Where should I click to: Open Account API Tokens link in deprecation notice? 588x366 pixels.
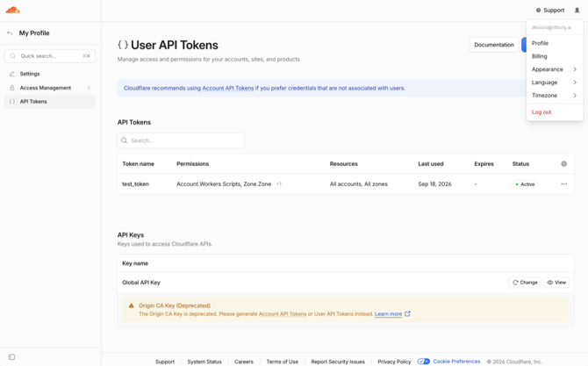pyautogui.click(x=283, y=314)
